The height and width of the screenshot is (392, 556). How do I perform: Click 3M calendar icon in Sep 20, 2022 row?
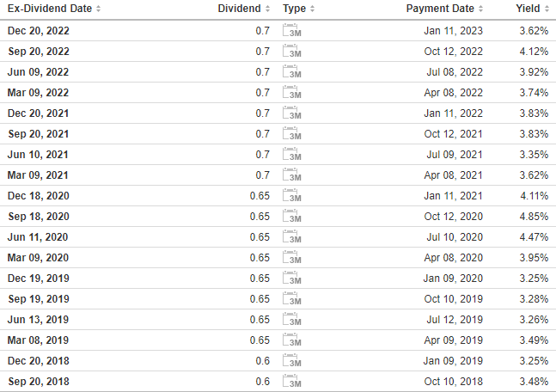click(x=292, y=51)
